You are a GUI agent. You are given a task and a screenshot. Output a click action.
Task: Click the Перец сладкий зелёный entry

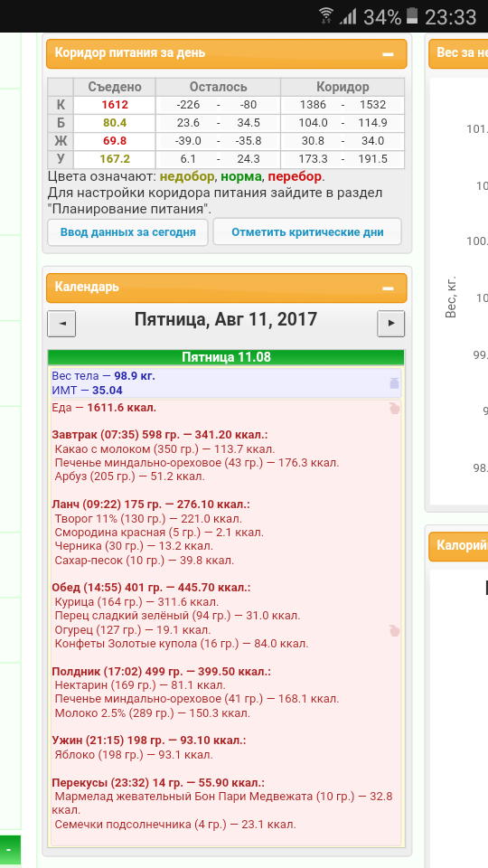[178, 616]
